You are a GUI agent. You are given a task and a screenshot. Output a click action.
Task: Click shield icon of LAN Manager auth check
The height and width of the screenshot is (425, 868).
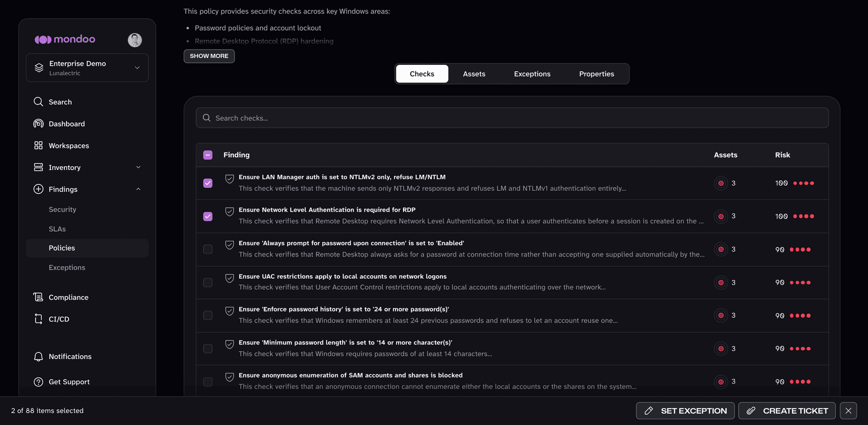point(229,179)
